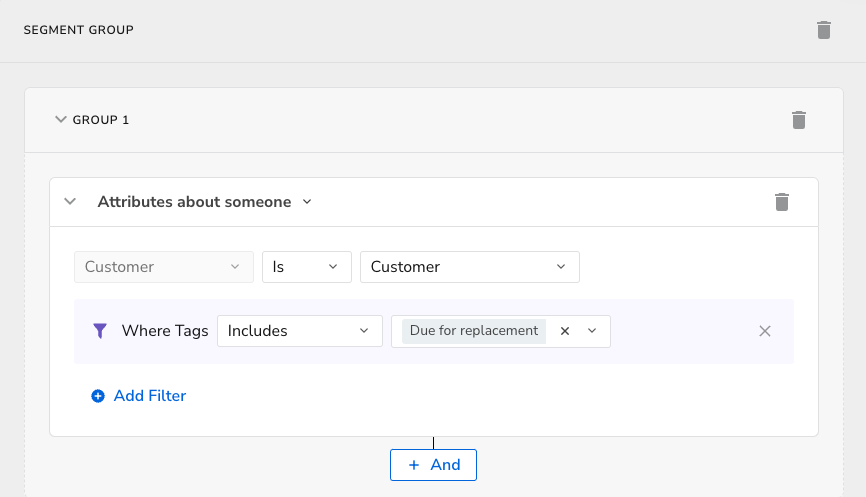Click the Group 1 header label
This screenshot has width=866, height=497.
click(x=101, y=120)
